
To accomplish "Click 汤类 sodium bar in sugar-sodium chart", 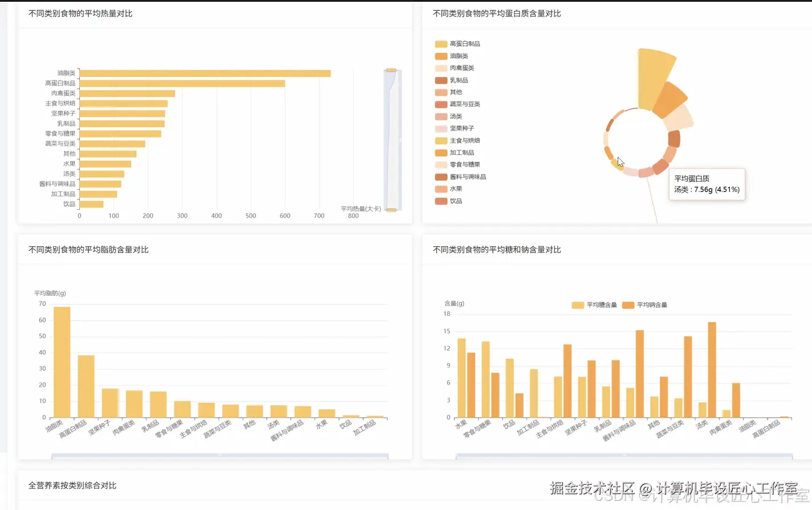I will click(x=712, y=370).
